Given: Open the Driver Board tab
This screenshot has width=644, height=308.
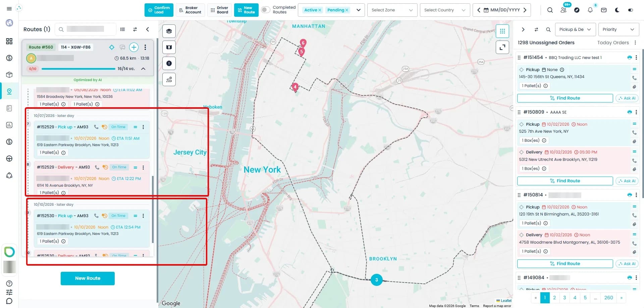Looking at the screenshot, I should coord(220,10).
